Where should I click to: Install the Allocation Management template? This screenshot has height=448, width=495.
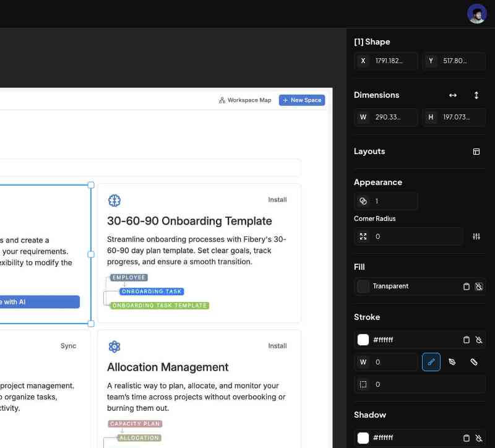coord(277,346)
